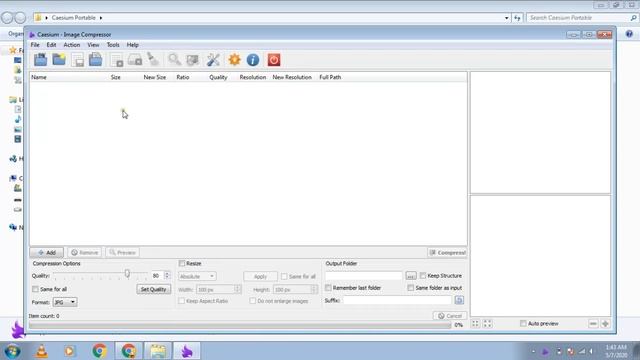The height and width of the screenshot is (360, 640).
Task: Open the File menu
Action: 35,45
